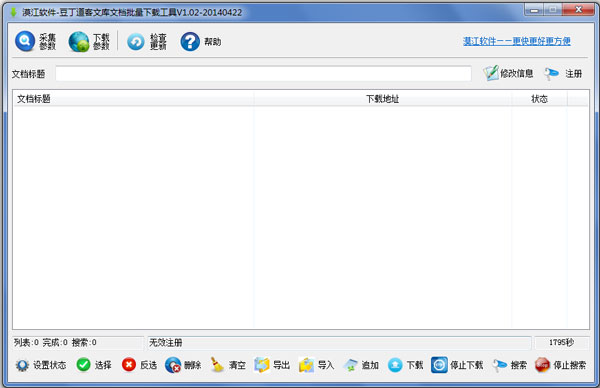Open 漠江软件 website slogan link
The image size is (600, 388).
point(517,41)
